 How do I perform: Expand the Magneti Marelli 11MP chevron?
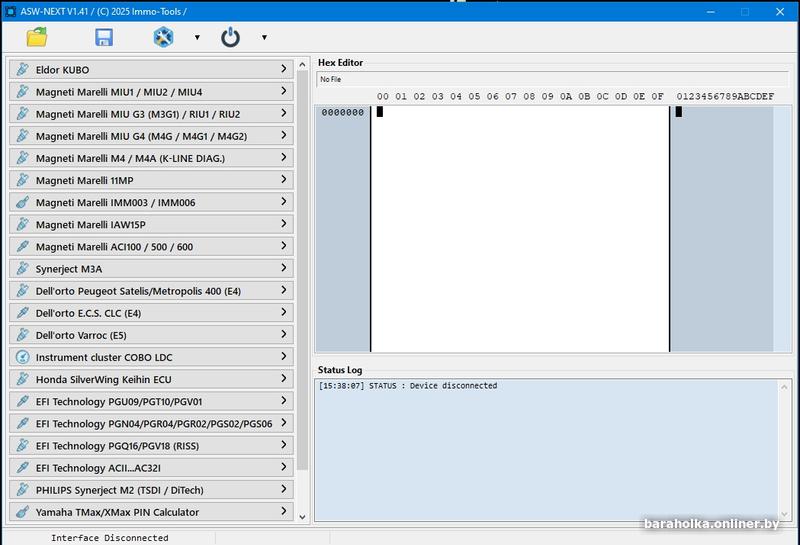[284, 179]
